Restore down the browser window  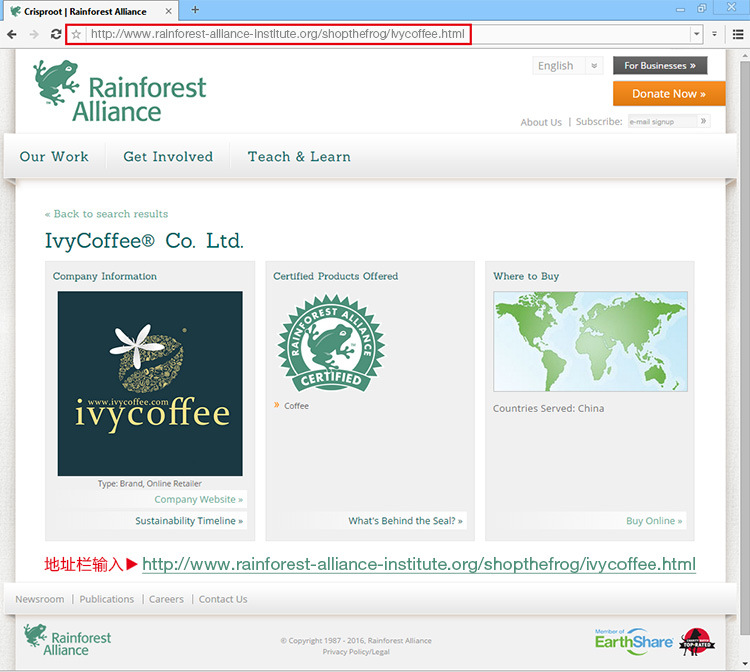(702, 8)
